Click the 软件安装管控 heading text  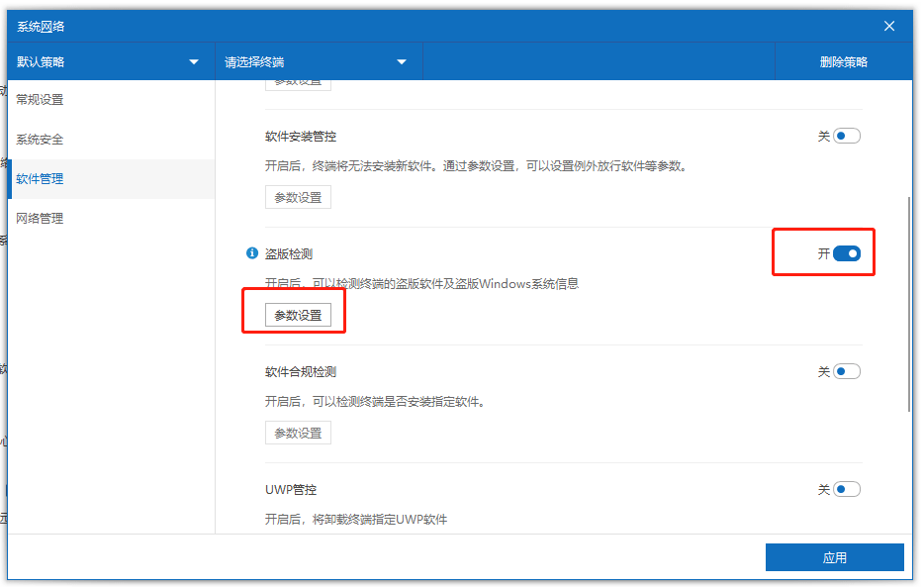(301, 137)
